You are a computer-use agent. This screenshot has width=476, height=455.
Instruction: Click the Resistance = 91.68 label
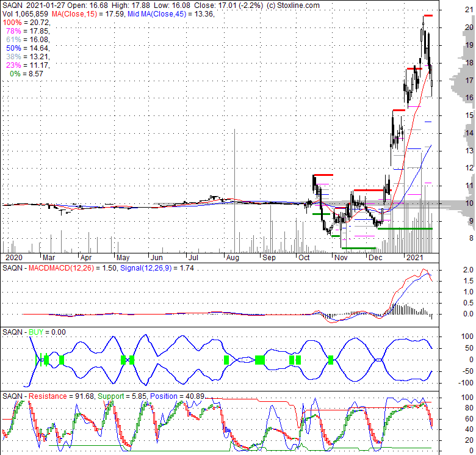click(61, 396)
